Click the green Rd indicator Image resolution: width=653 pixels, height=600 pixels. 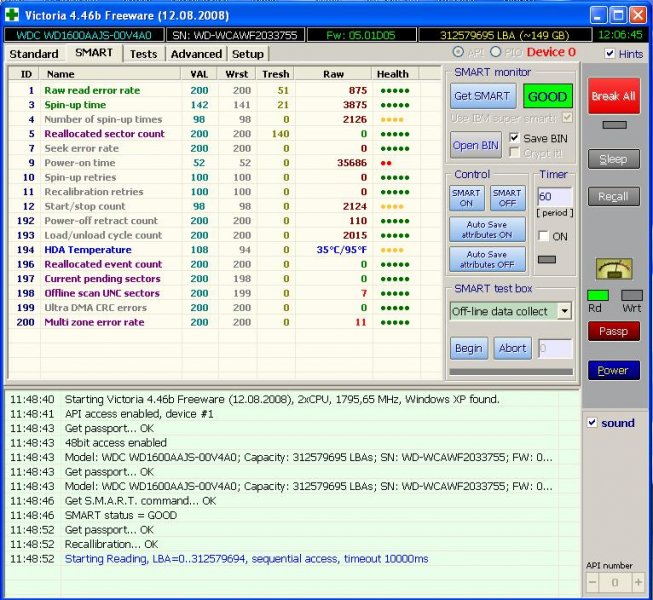click(x=597, y=295)
